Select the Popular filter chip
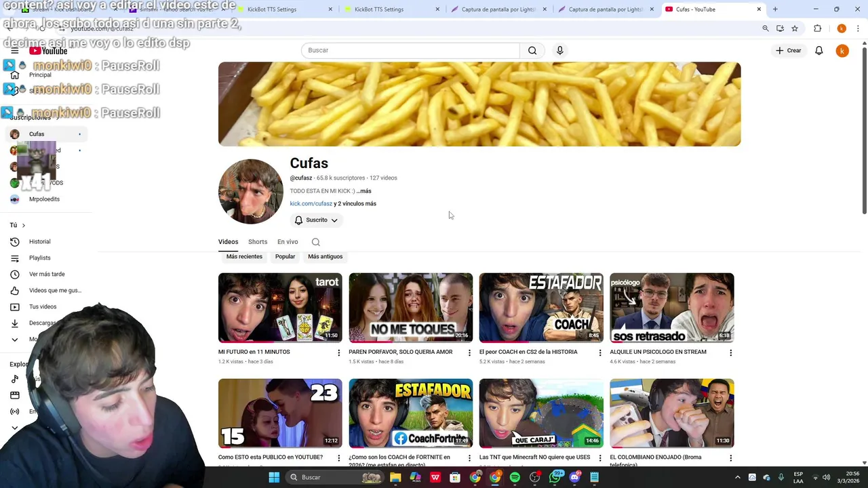Image resolution: width=868 pixels, height=488 pixels. 285,257
